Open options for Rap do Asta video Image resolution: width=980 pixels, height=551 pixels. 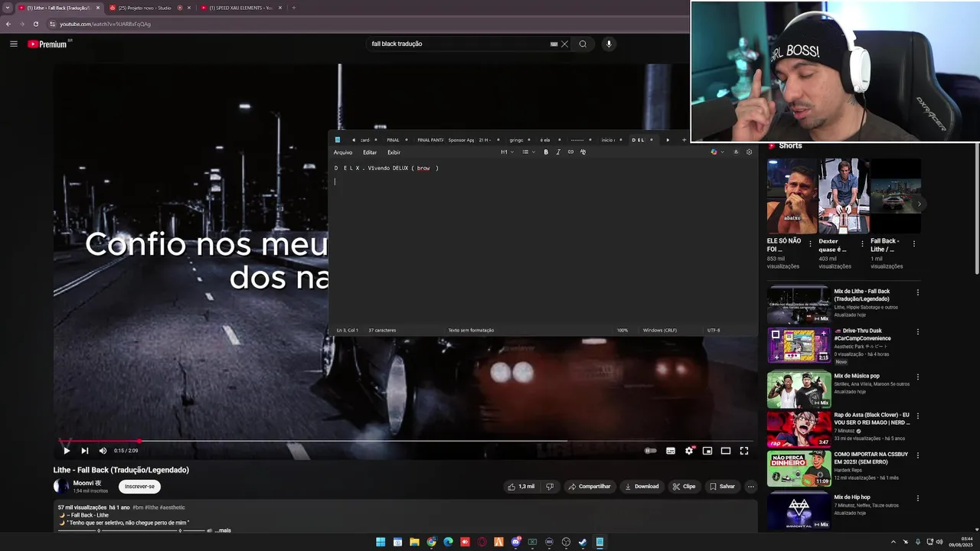[x=917, y=416]
